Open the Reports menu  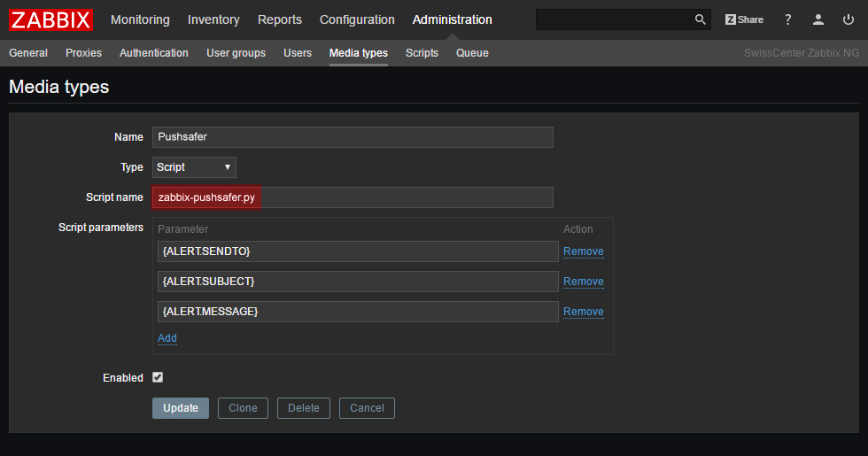[x=280, y=19]
